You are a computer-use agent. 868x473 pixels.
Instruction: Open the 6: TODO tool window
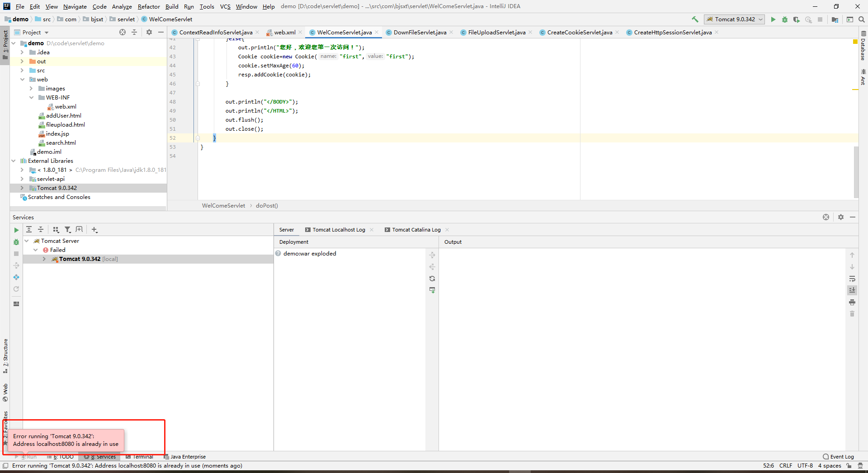pyautogui.click(x=60, y=457)
